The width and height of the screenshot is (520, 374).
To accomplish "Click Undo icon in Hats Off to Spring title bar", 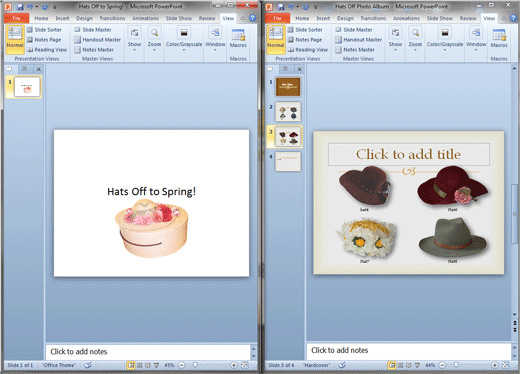I will click(30, 7).
